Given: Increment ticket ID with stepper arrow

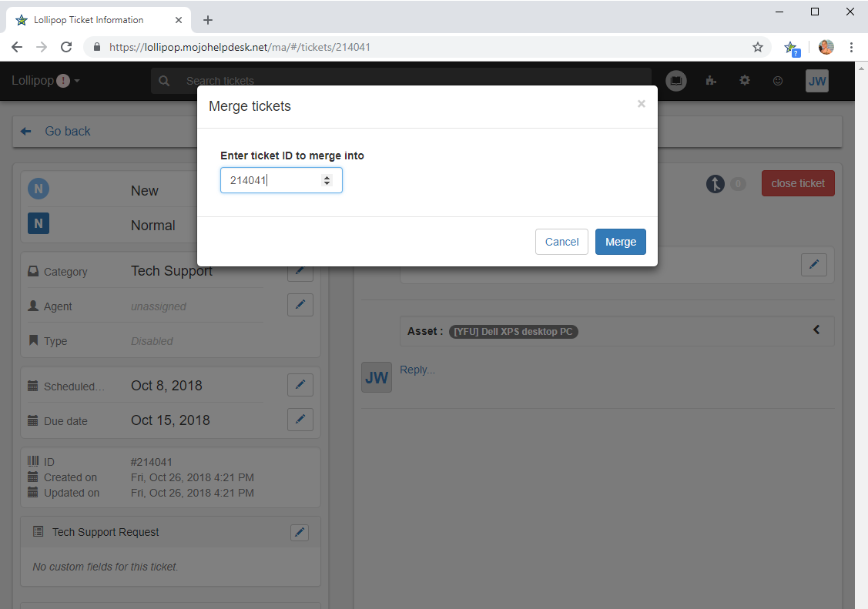Looking at the screenshot, I should click(327, 177).
